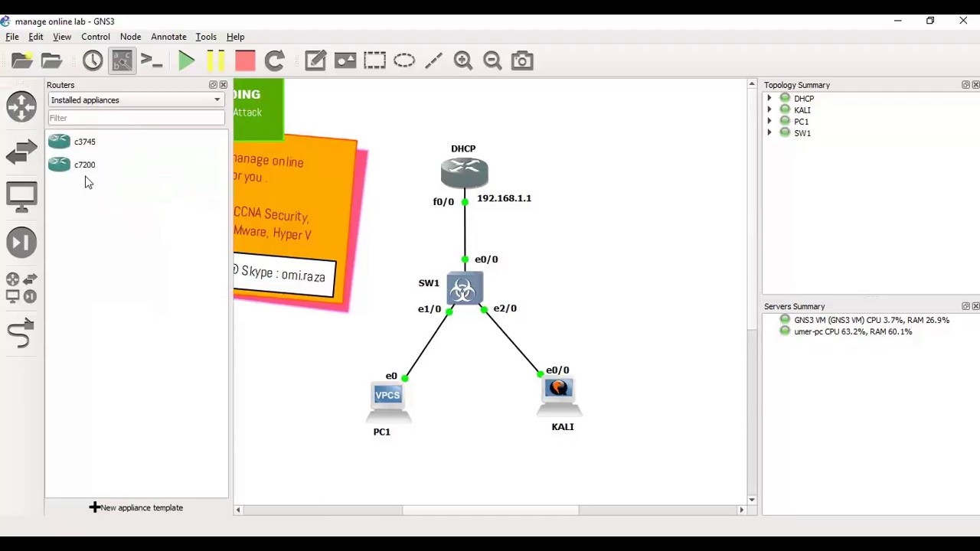The image size is (980, 551).
Task: Browse security devices in the sidebar
Action: (21, 243)
